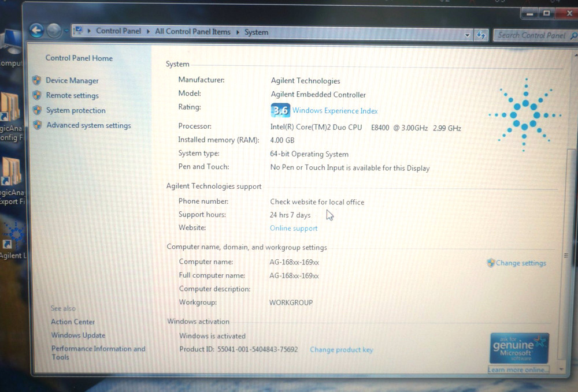578x392 pixels.
Task: Expand arrow after All Control Panel Items
Action: click(238, 32)
